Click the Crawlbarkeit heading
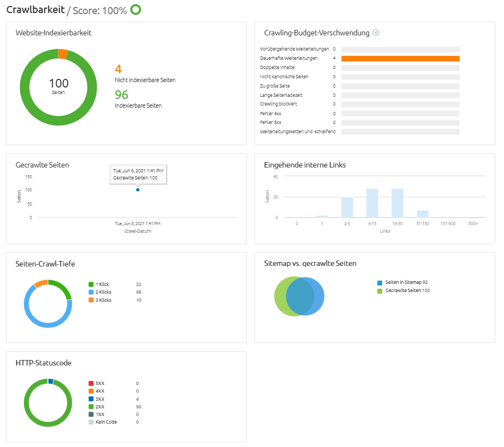Viewport: 504px width, 447px height. click(x=35, y=10)
